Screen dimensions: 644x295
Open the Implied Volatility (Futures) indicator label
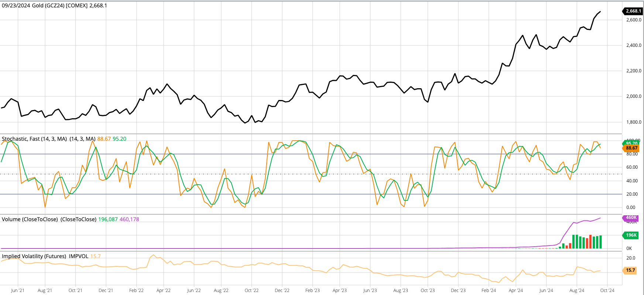point(34,256)
